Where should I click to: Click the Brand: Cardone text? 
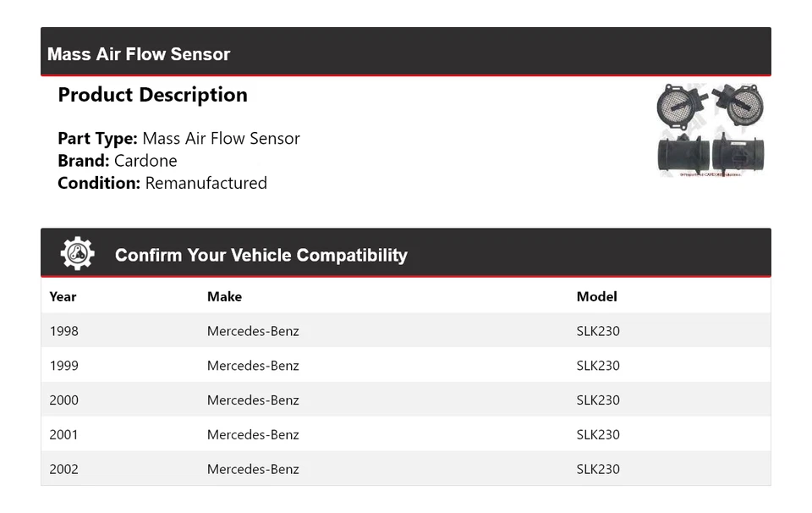point(118,161)
